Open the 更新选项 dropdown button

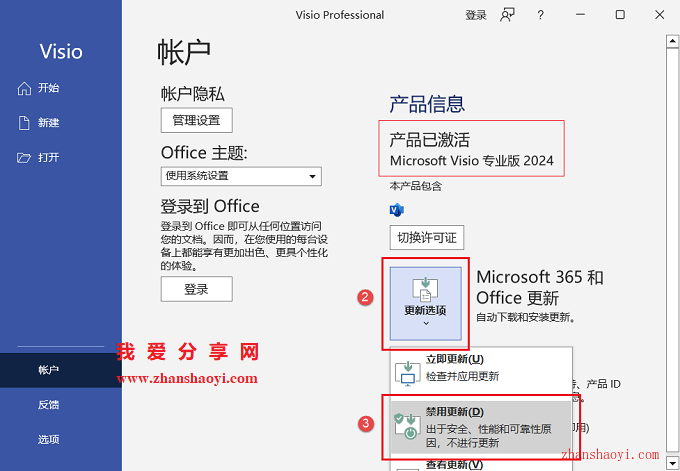coord(425,304)
